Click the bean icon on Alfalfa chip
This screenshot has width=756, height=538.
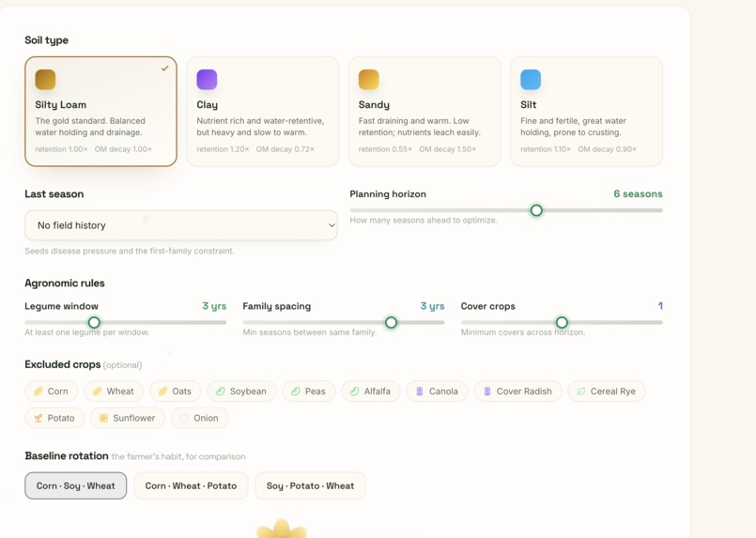click(x=354, y=392)
